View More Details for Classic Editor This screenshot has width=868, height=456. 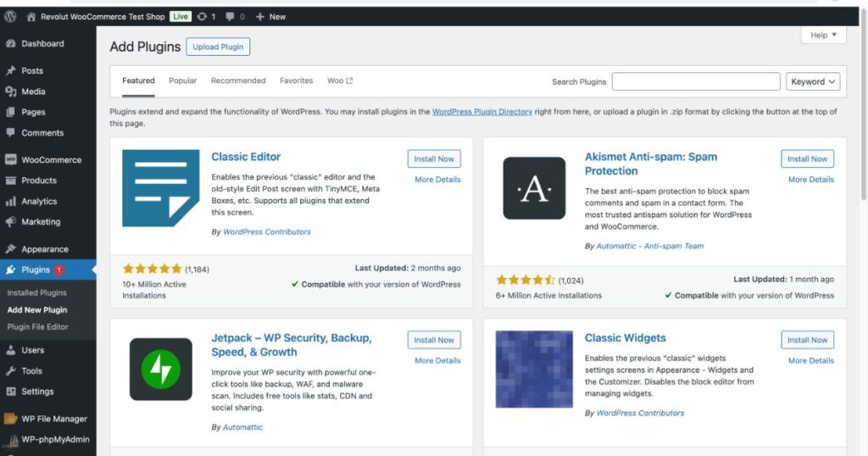437,180
